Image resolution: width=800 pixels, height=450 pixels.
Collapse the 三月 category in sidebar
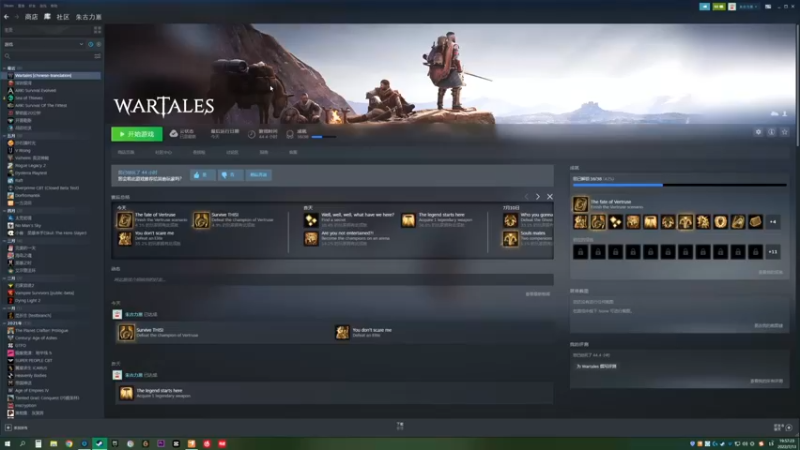pyautogui.click(x=5, y=240)
